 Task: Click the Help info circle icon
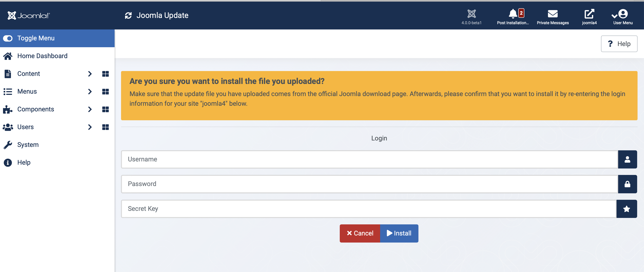coord(8,162)
